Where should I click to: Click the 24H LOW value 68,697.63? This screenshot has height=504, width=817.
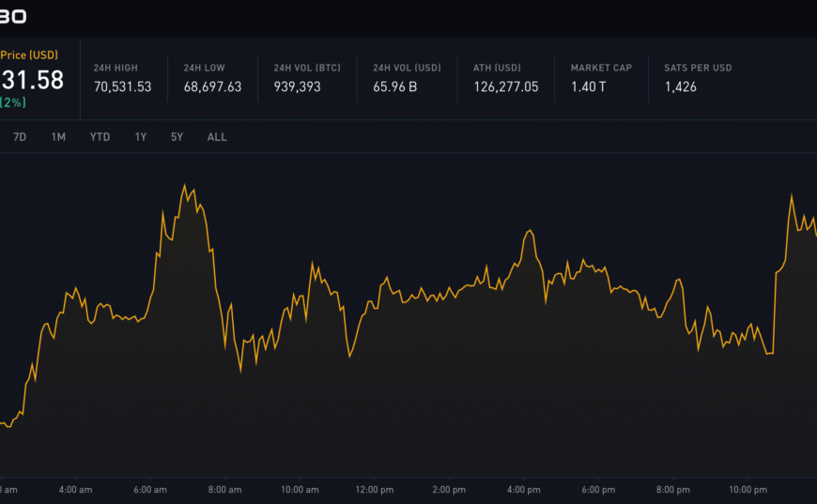click(212, 87)
